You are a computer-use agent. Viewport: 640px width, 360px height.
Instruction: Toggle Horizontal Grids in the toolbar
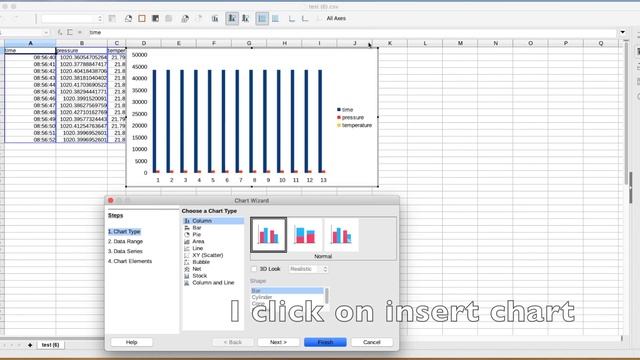click(262, 18)
